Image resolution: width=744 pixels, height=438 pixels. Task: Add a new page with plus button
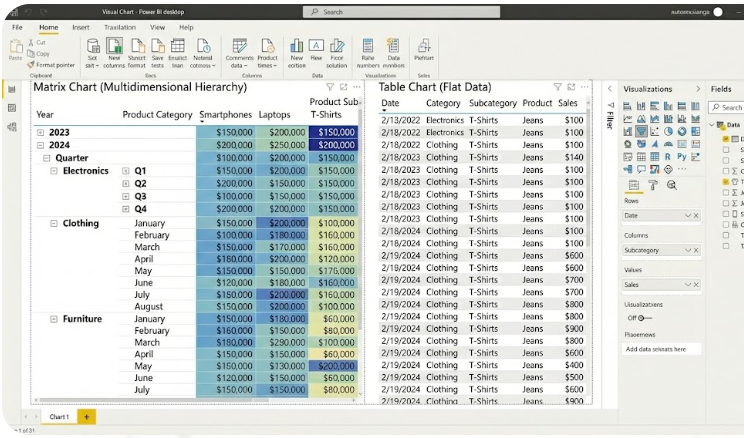[x=86, y=416]
